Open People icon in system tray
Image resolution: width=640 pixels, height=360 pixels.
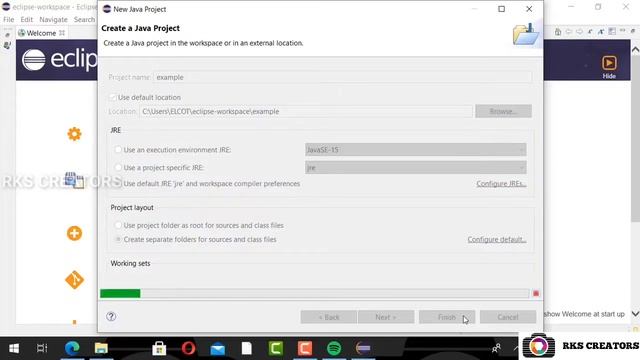tap(496, 348)
